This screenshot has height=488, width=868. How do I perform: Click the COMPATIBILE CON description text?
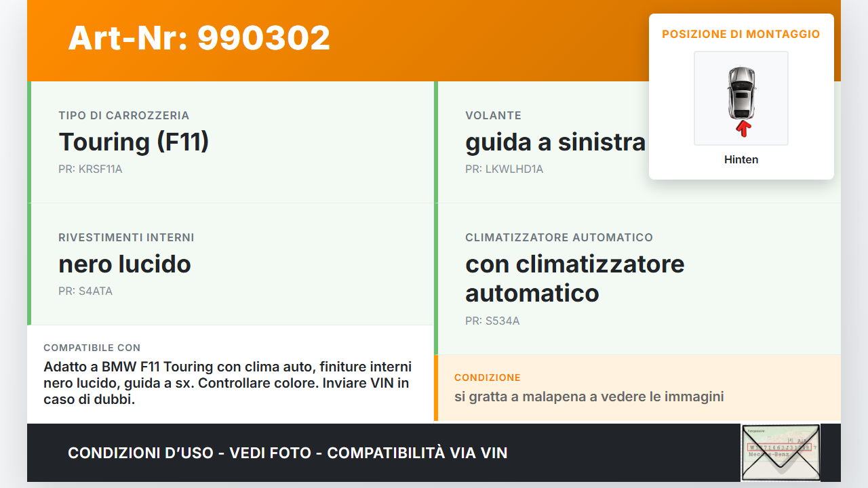coord(228,383)
